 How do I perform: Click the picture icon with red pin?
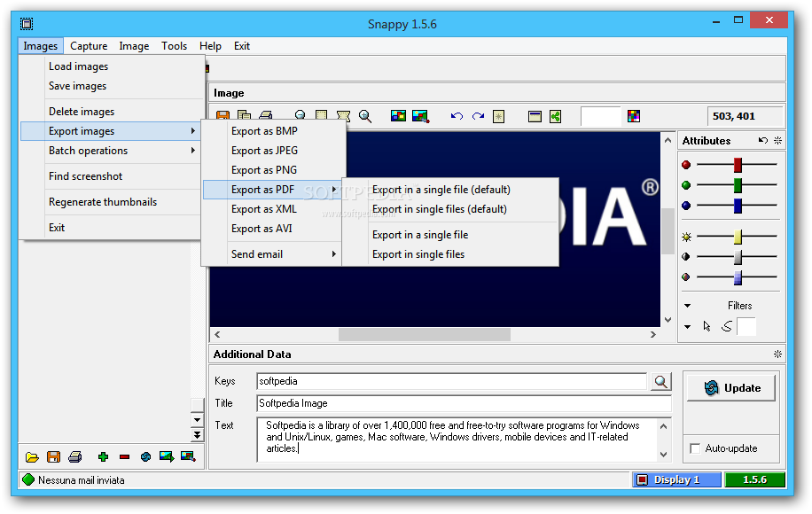(420, 116)
